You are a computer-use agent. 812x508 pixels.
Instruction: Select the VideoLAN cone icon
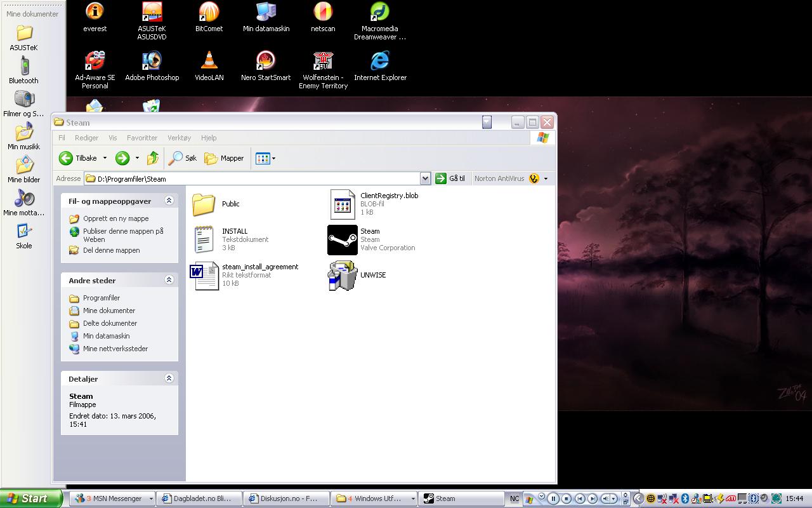(209, 66)
